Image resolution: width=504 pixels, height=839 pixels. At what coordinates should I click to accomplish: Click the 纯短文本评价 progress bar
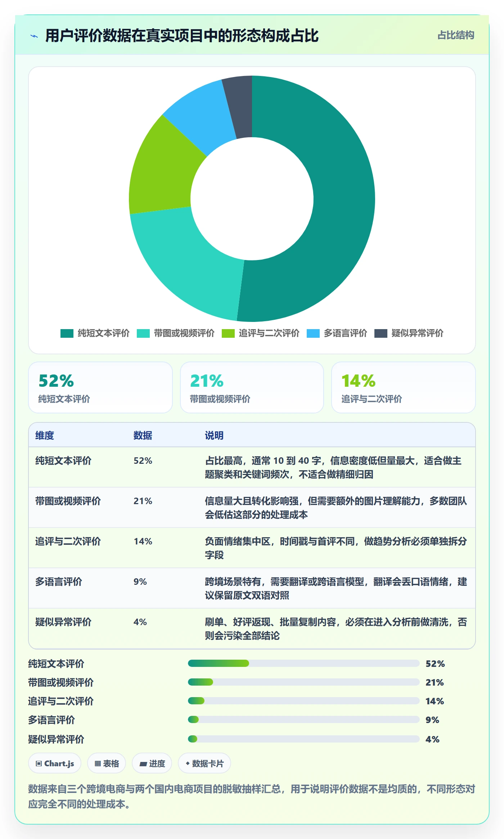[304, 663]
